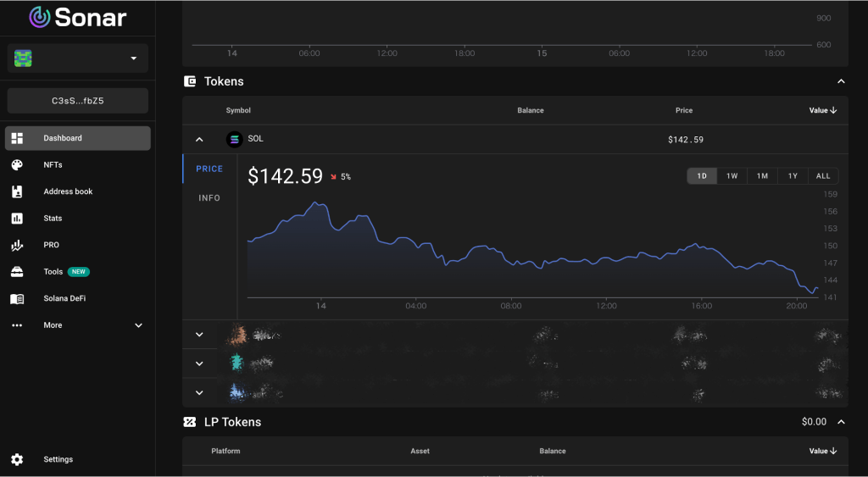Screen dimensions: 868x477
Task: Open NFTs via the palette icon
Action: click(x=17, y=165)
